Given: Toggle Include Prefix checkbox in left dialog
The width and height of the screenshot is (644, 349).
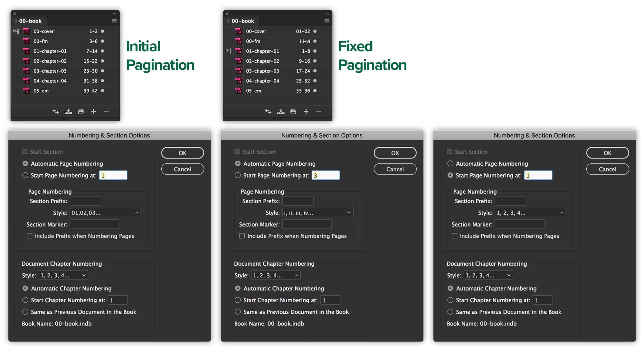Looking at the screenshot, I should [30, 236].
